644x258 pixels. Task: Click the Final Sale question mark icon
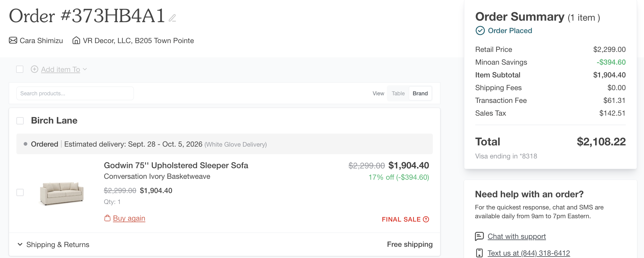point(426,219)
